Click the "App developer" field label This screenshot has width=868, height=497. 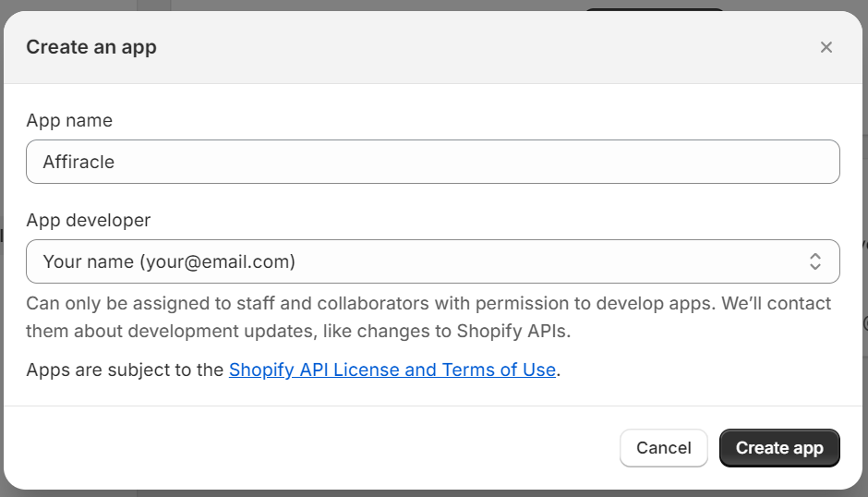point(89,220)
